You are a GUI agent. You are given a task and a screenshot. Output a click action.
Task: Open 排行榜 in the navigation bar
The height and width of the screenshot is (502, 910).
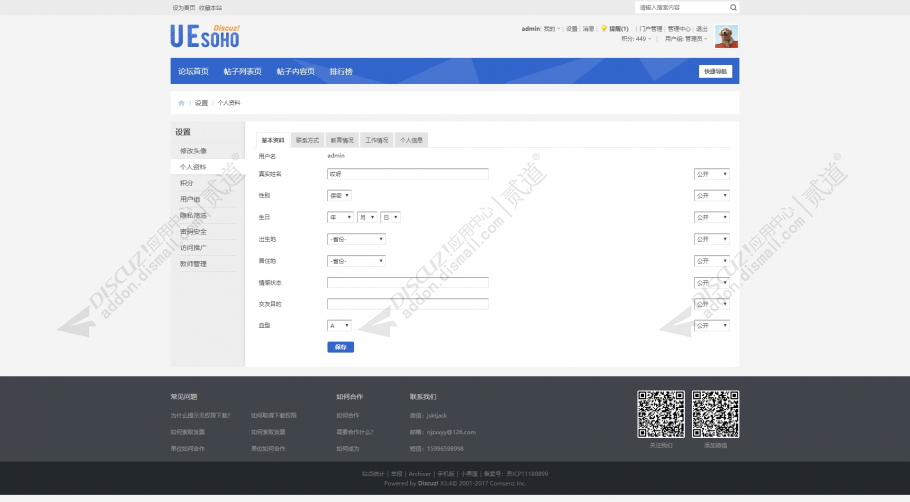click(341, 71)
